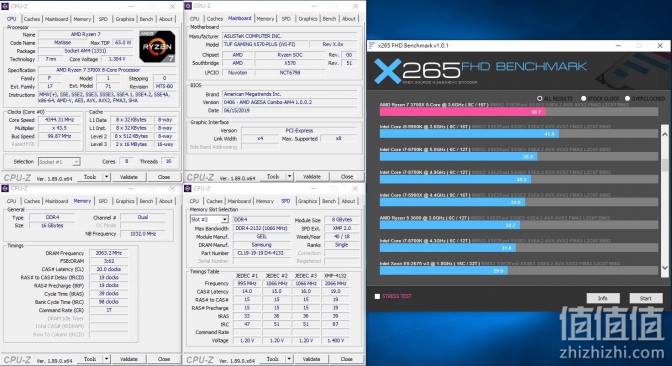Open the Socket #1 selection dropdown
Image resolution: width=672 pixels, height=366 pixels.
[59, 162]
